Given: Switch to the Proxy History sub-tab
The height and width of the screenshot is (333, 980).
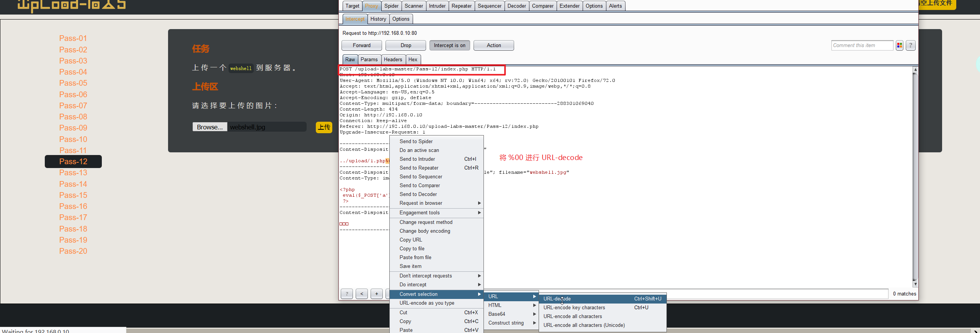Looking at the screenshot, I should click(x=378, y=19).
